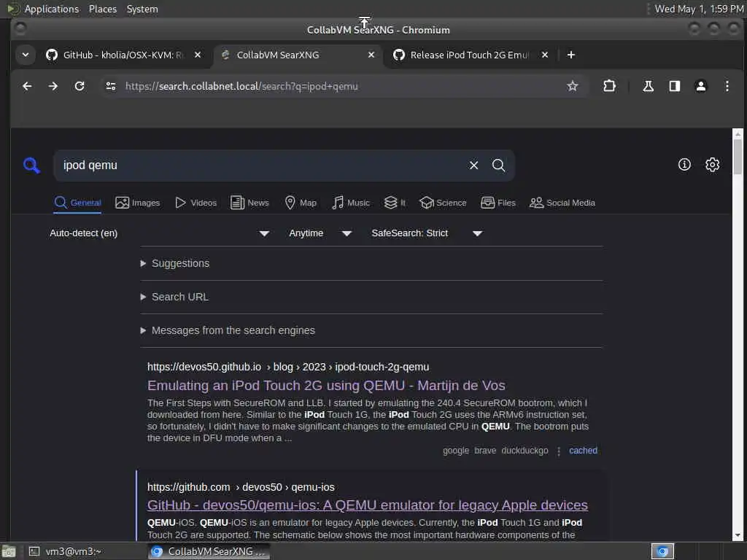Click page scrollbar thumb
This screenshot has height=560, width=747.
(x=738, y=157)
